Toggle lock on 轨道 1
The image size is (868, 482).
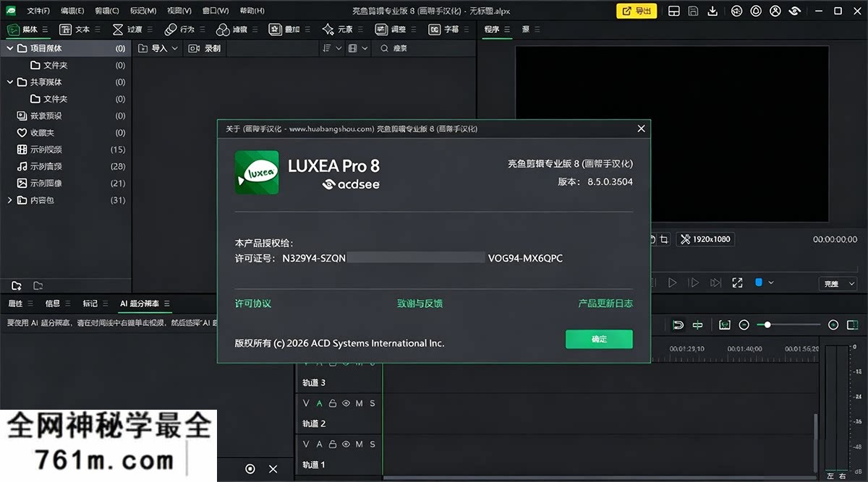(333, 444)
